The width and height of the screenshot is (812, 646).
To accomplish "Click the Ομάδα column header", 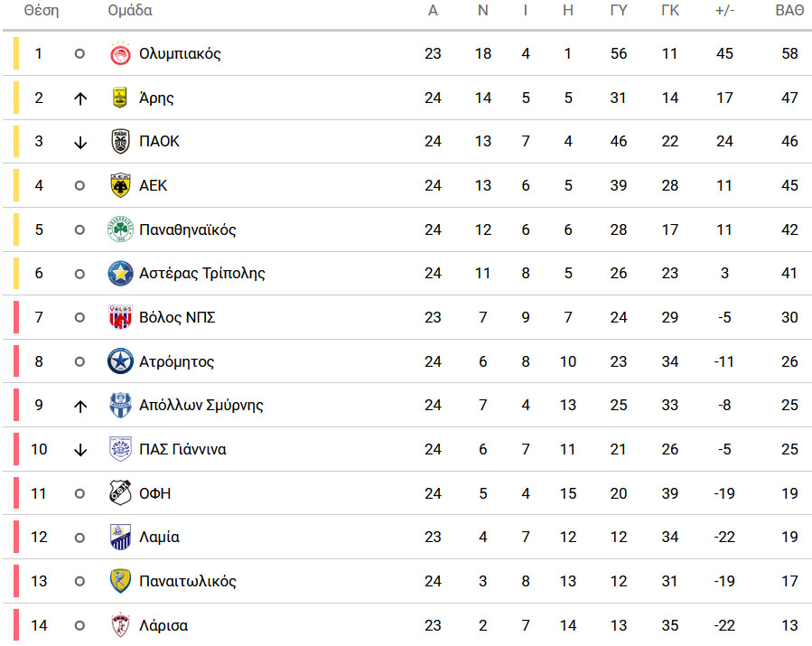I will click(130, 10).
